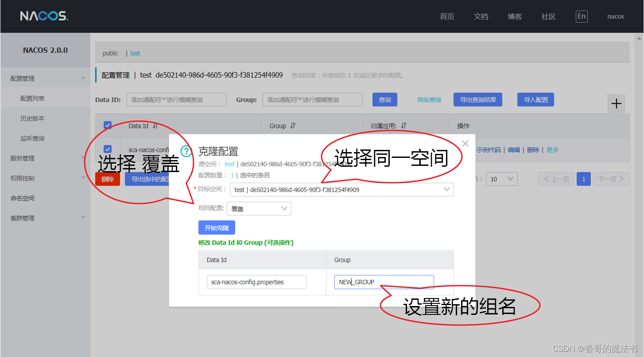The image size is (644, 357).
Task: Click the 删除 link in row operations
Action: click(x=533, y=150)
